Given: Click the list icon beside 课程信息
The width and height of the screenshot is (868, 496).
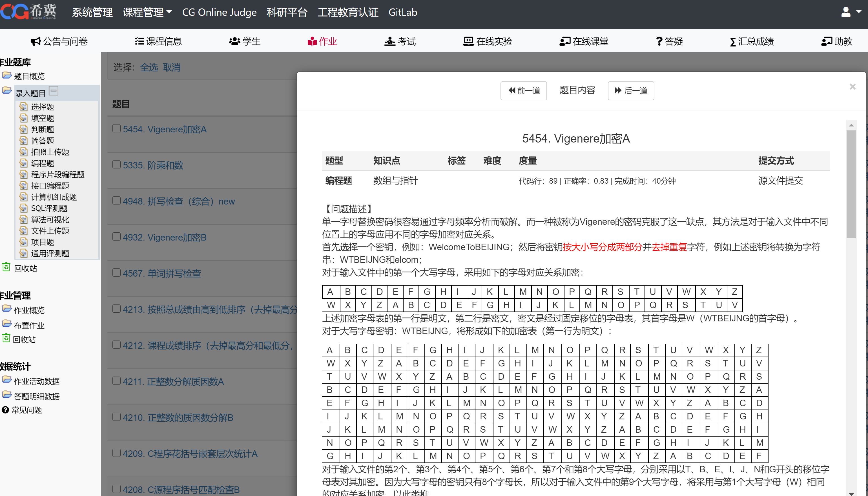Looking at the screenshot, I should 139,41.
